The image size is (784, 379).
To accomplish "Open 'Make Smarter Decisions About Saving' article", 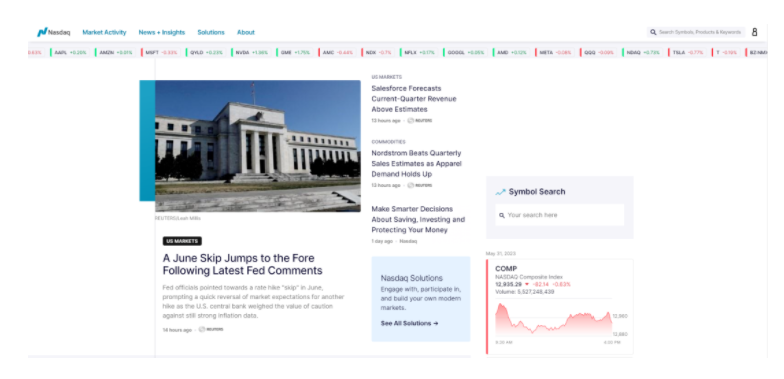I will [x=418, y=220].
